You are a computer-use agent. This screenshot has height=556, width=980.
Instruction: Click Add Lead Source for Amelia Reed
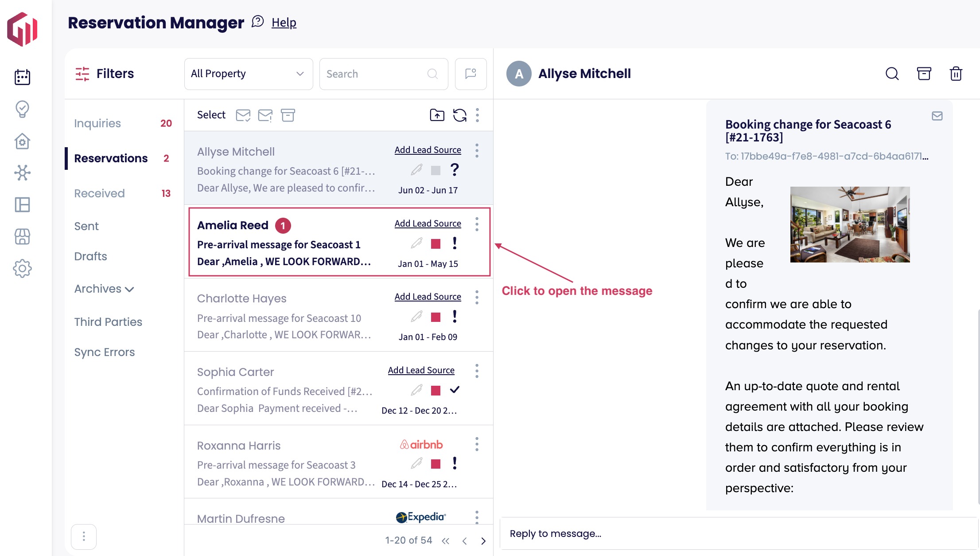[x=428, y=223]
